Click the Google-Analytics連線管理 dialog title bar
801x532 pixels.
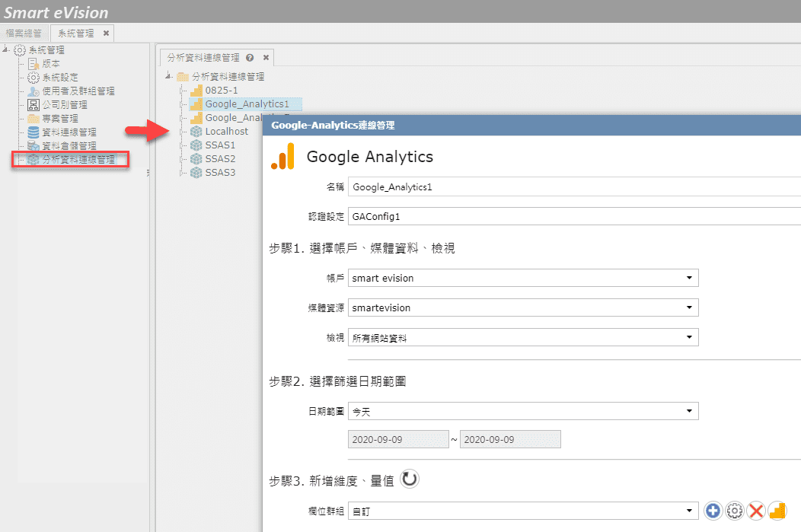pos(531,125)
